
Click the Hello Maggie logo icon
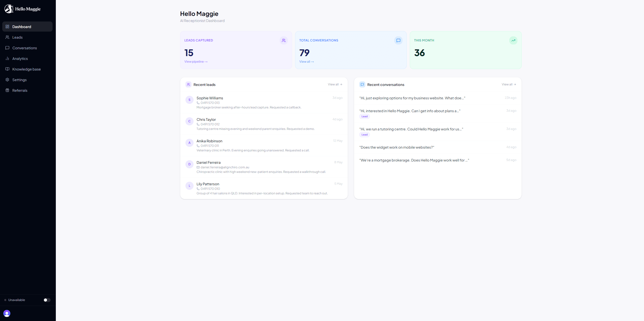(9, 9)
